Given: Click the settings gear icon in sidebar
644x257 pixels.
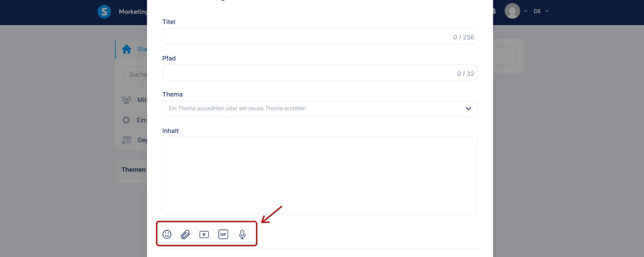Looking at the screenshot, I should [x=126, y=120].
